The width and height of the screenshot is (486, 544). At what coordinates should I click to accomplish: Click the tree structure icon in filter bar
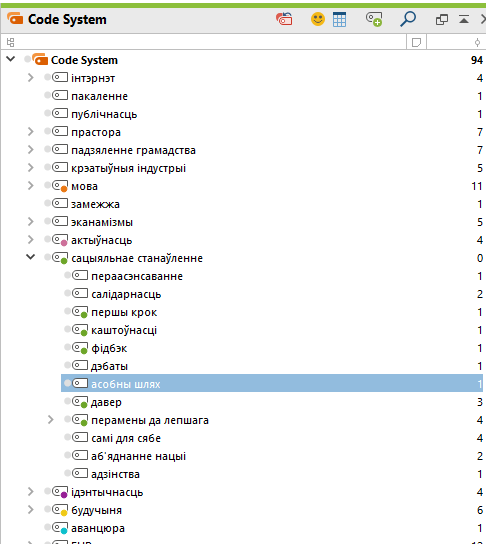10,42
